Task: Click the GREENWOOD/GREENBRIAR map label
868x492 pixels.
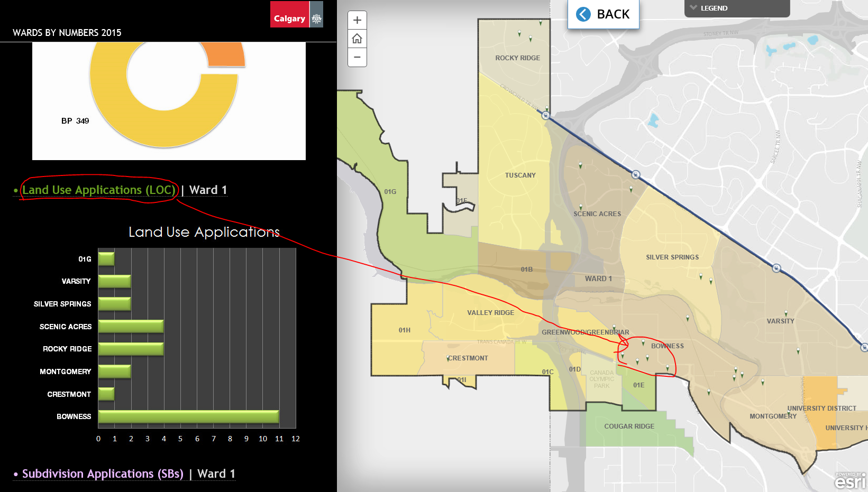Action: pyautogui.click(x=586, y=332)
